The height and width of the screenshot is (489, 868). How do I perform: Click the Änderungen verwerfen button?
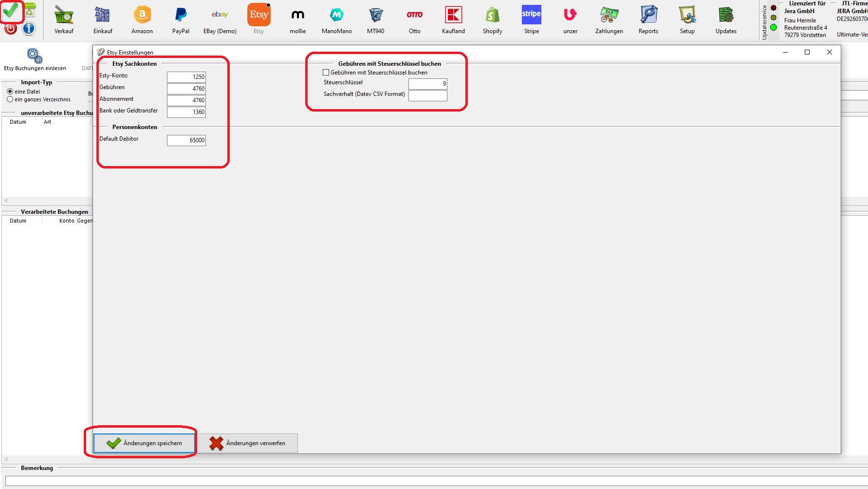(247, 443)
